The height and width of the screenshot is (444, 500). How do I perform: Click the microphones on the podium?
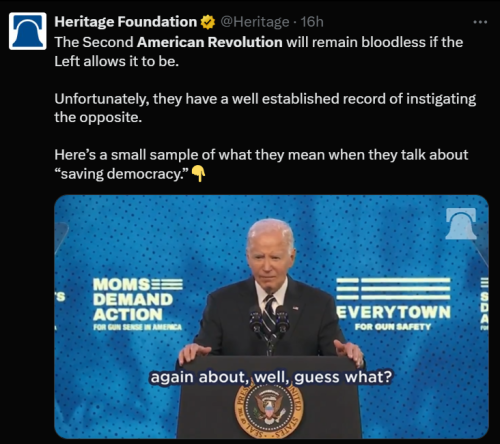click(x=269, y=320)
